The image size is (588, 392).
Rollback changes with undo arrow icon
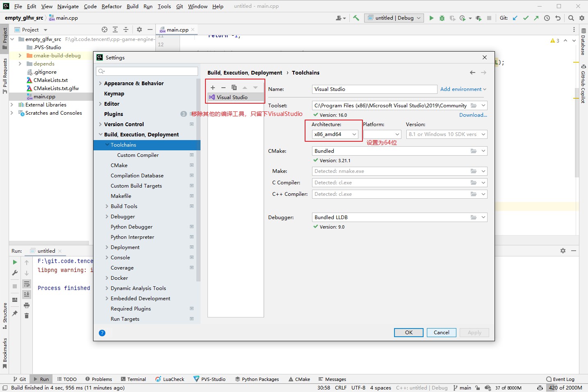click(x=558, y=18)
